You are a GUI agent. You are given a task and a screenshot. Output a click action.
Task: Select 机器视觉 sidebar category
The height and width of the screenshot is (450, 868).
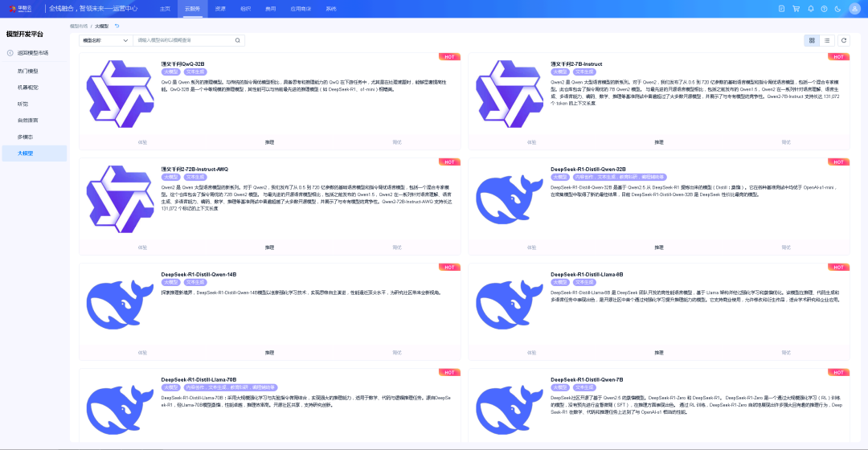[x=27, y=88]
